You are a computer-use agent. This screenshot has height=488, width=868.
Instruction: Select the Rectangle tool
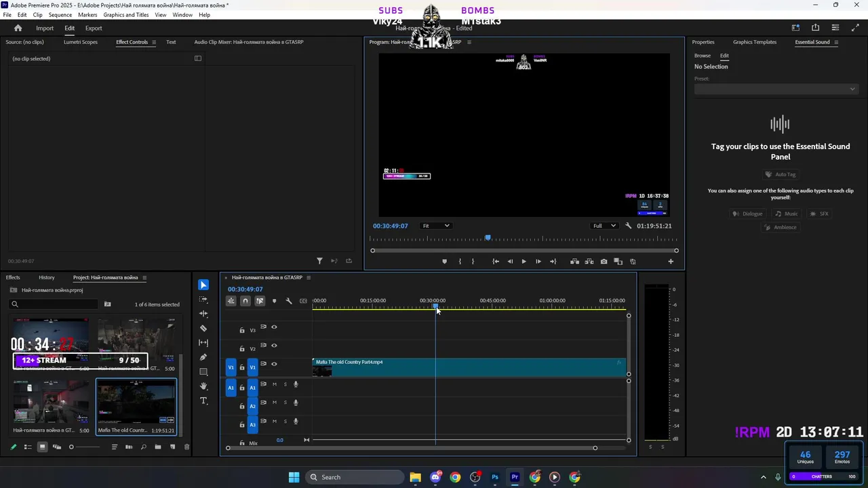203,371
